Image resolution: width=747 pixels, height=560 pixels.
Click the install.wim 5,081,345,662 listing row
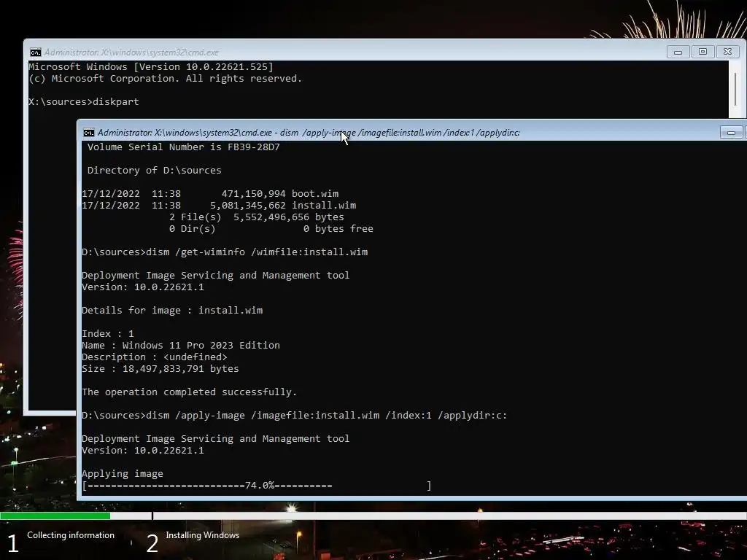click(219, 206)
